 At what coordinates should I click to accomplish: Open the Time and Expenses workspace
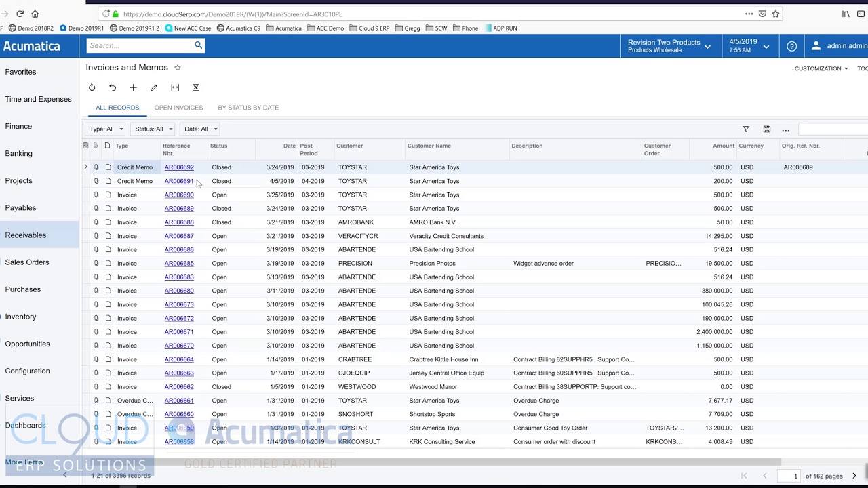point(38,99)
